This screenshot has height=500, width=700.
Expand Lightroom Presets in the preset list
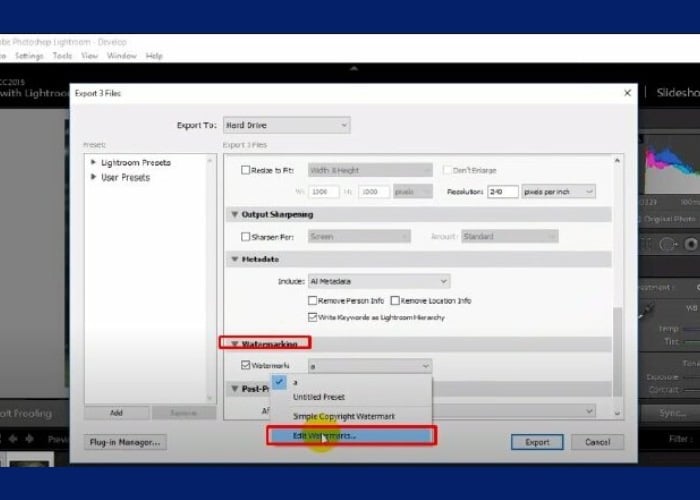[x=93, y=162]
